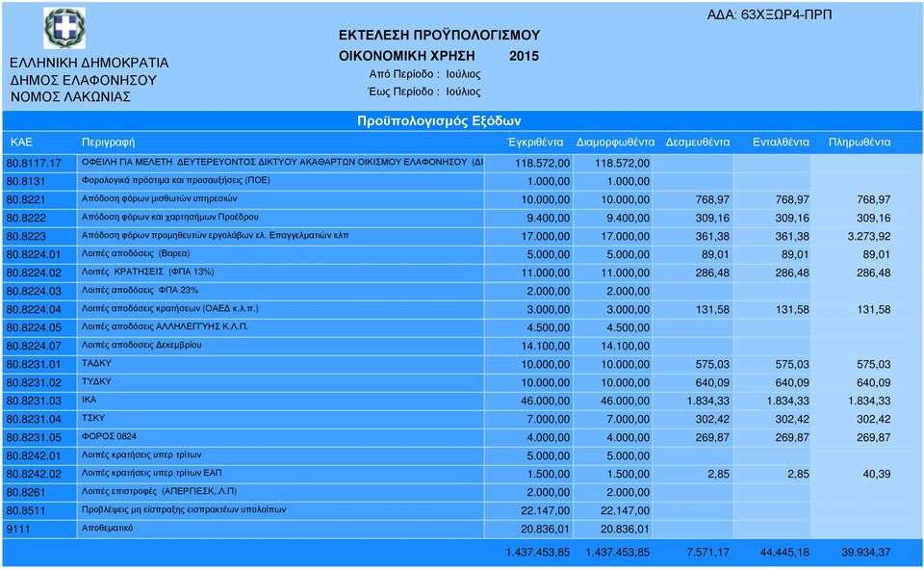
Task: Select code 80.8117.17 cell
Action: [38, 163]
